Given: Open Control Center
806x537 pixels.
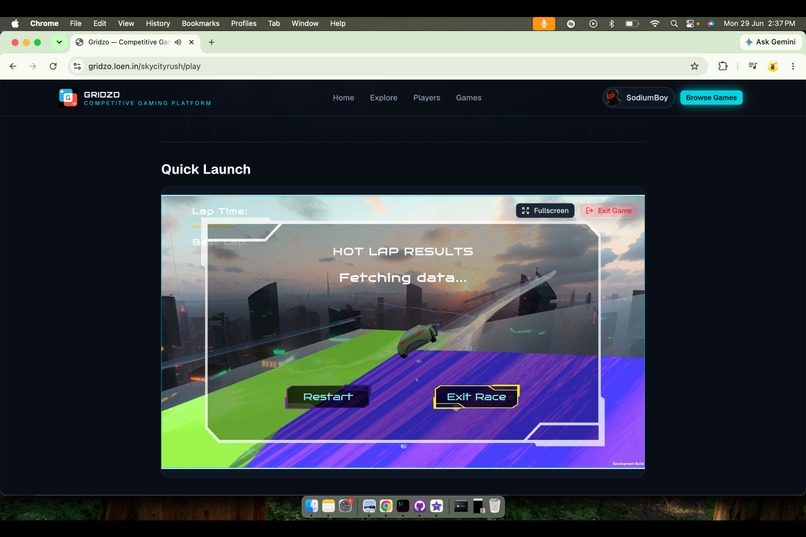Looking at the screenshot, I should pos(692,24).
